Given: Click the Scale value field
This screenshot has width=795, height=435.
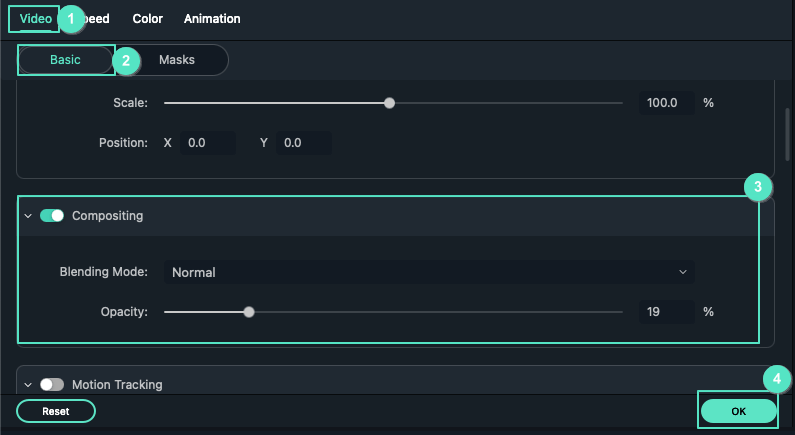Looking at the screenshot, I should click(x=665, y=103).
